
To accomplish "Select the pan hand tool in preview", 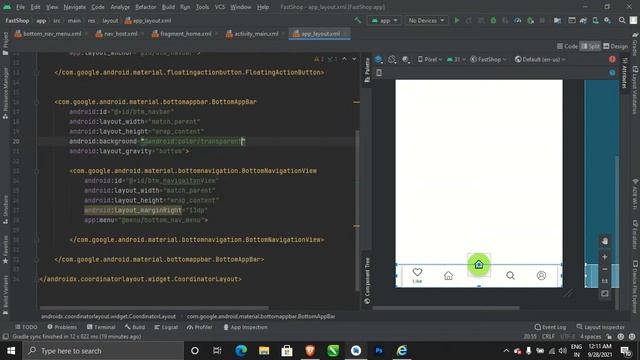I will click(x=605, y=241).
